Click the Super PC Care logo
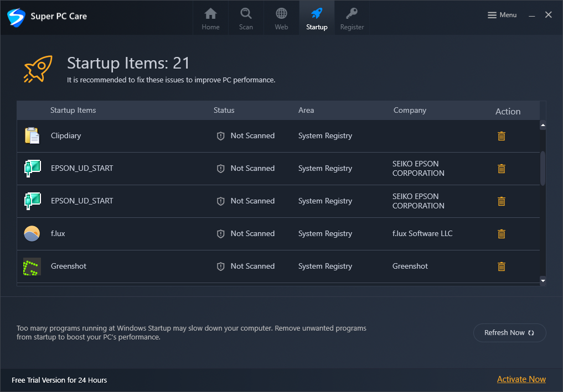This screenshot has width=563, height=392. [17, 17]
